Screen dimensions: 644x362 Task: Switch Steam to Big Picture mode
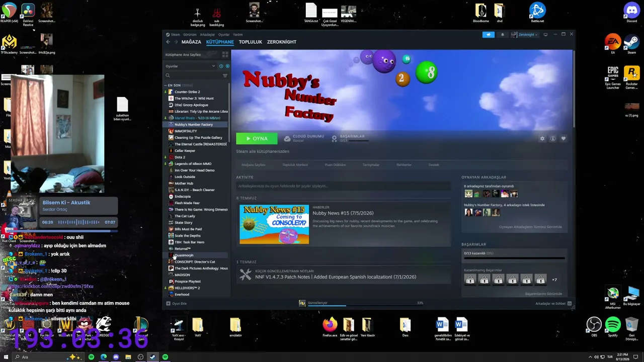545,35
